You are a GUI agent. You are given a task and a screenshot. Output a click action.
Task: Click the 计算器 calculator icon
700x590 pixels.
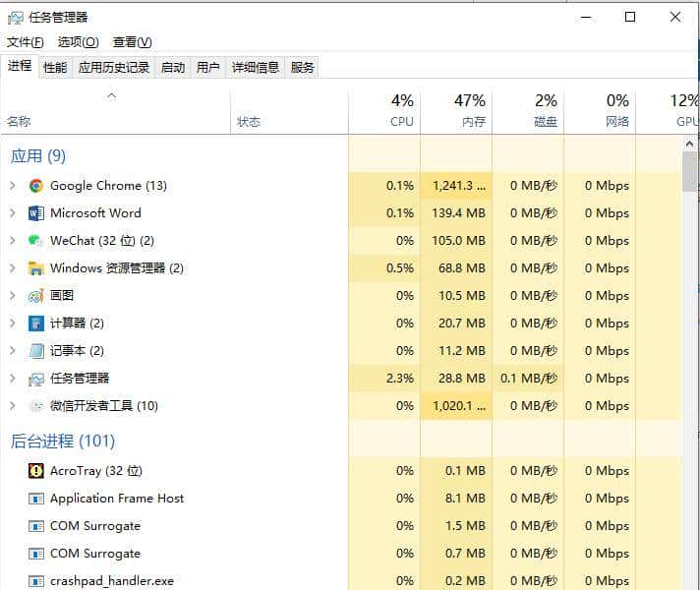(36, 324)
